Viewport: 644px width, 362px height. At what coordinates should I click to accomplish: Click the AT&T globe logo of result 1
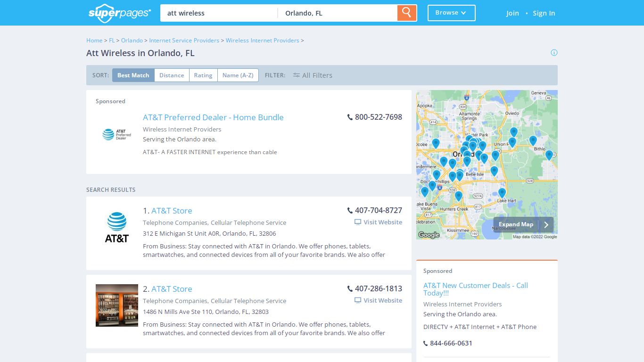coord(117,227)
